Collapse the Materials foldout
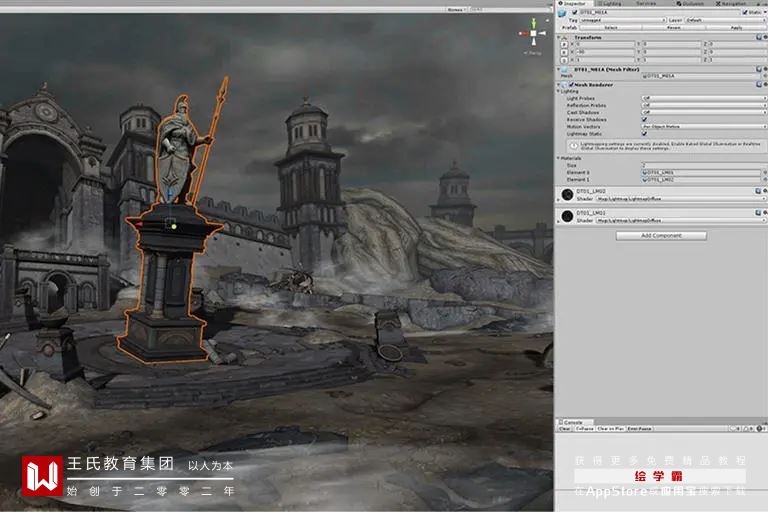 pos(558,158)
